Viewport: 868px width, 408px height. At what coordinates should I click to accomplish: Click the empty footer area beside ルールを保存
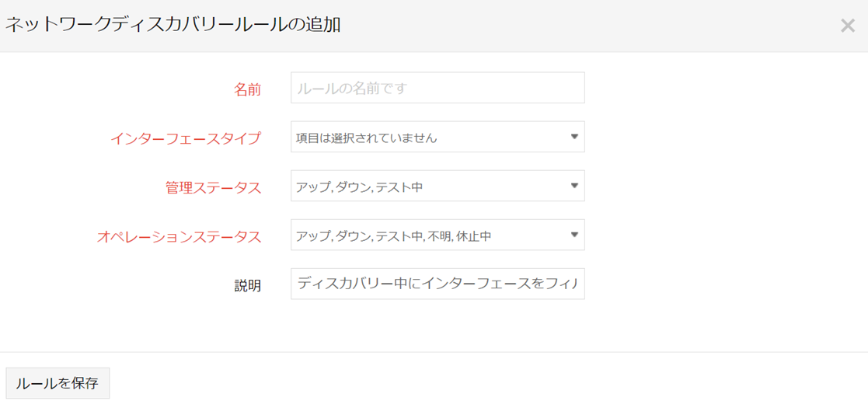point(466,382)
